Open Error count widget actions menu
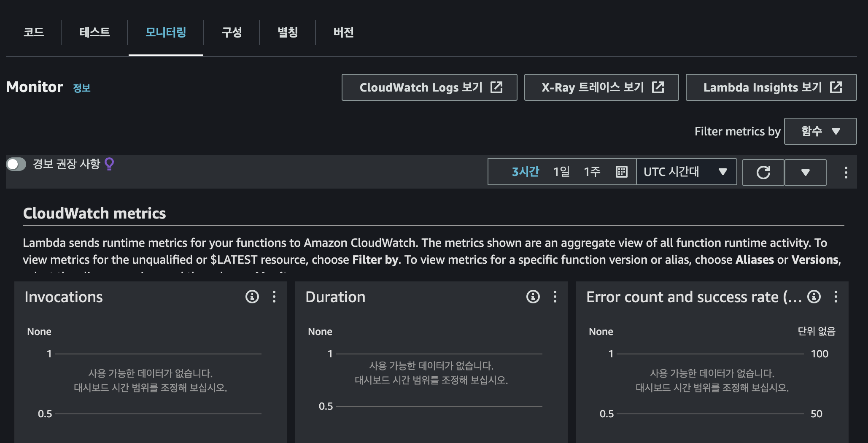The image size is (868, 443). (836, 297)
